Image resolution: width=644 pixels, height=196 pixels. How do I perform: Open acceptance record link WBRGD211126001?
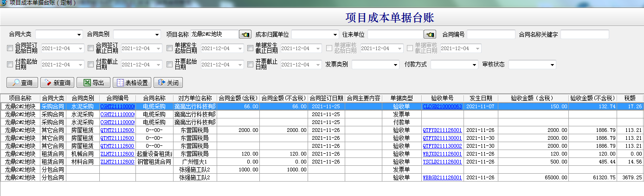(x=442, y=177)
